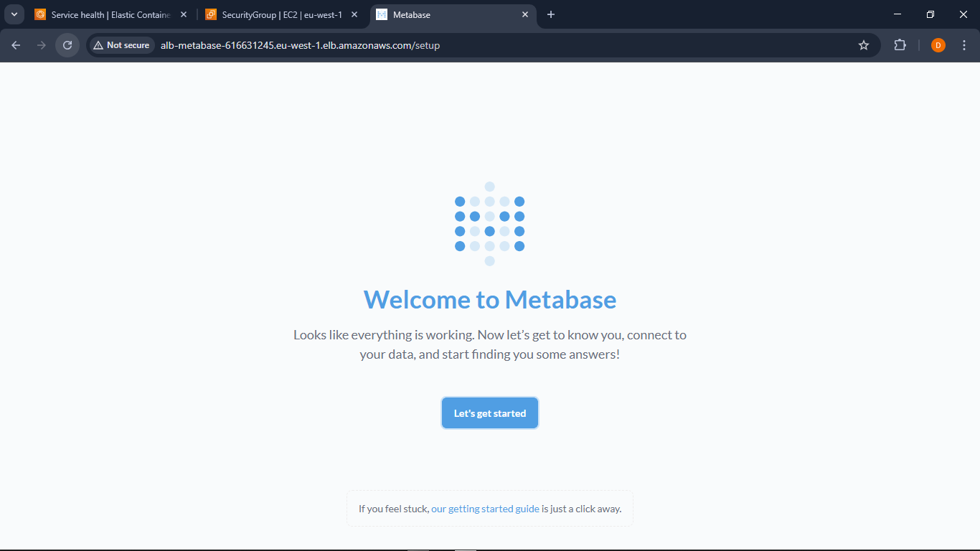The height and width of the screenshot is (551, 980).
Task: Open a new tab with the plus button
Action: click(551, 14)
